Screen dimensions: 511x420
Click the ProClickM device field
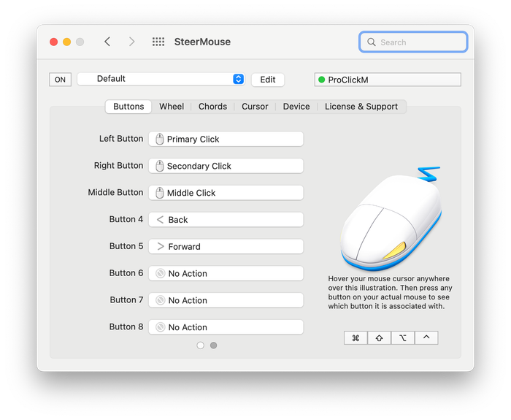(x=388, y=80)
